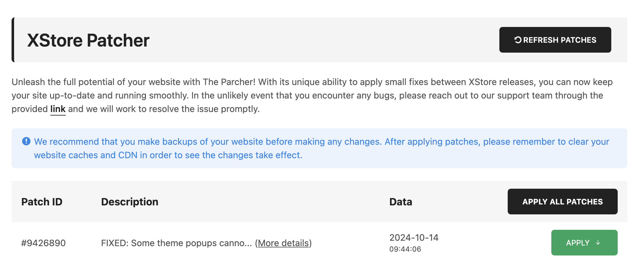Apply patch #9426890 with green button
644x276 pixels.
[x=584, y=243]
